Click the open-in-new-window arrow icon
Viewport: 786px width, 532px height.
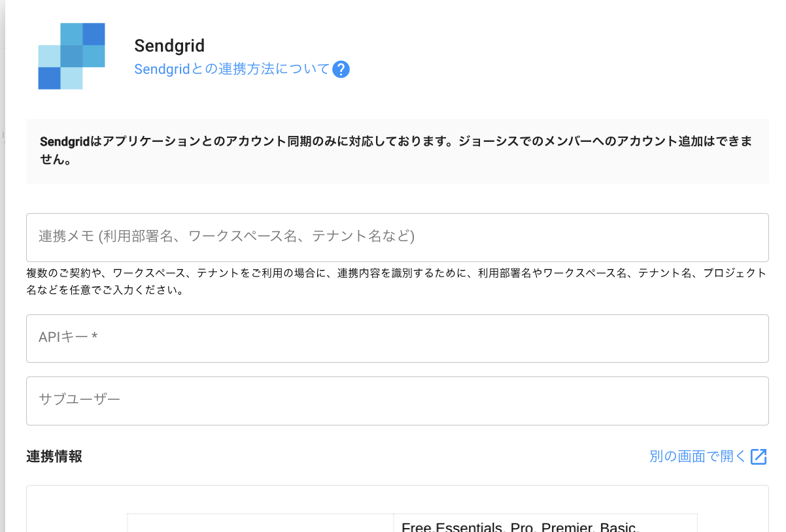[x=759, y=457]
